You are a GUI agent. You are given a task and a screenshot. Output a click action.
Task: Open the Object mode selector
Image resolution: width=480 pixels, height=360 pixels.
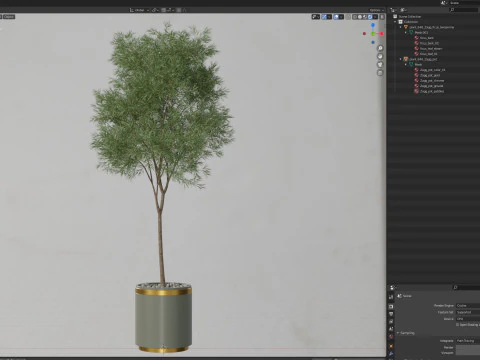click(8, 17)
